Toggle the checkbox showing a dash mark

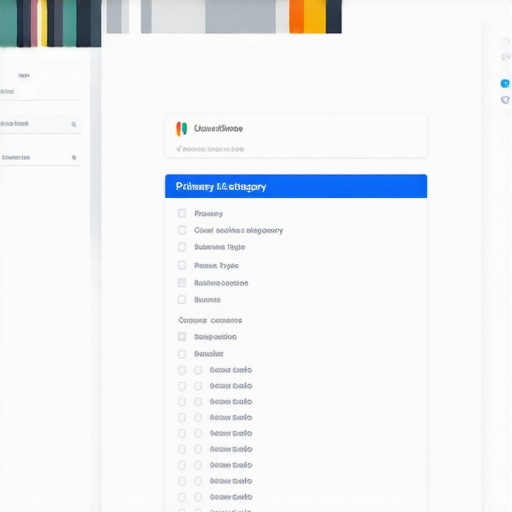tap(182, 283)
